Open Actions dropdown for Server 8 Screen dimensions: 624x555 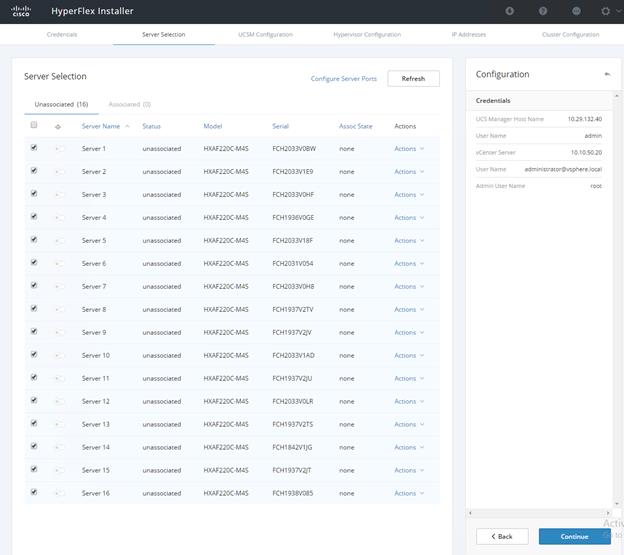[409, 310]
